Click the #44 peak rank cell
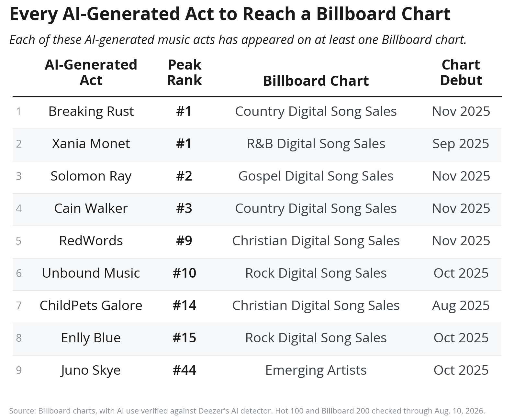 point(184,370)
